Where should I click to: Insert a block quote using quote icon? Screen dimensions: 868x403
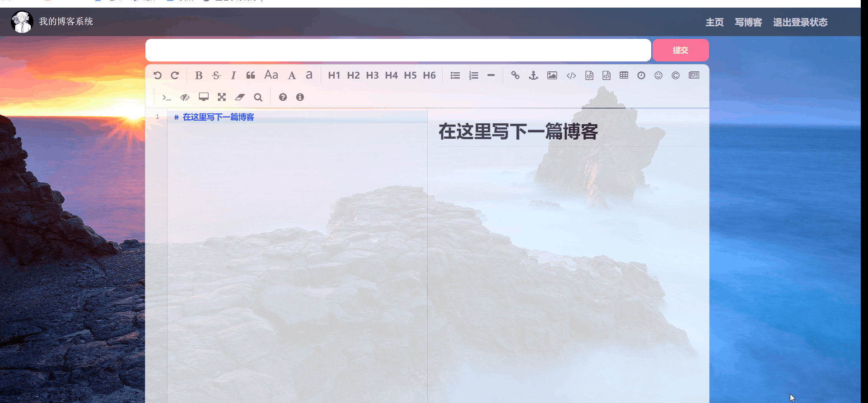coord(251,75)
